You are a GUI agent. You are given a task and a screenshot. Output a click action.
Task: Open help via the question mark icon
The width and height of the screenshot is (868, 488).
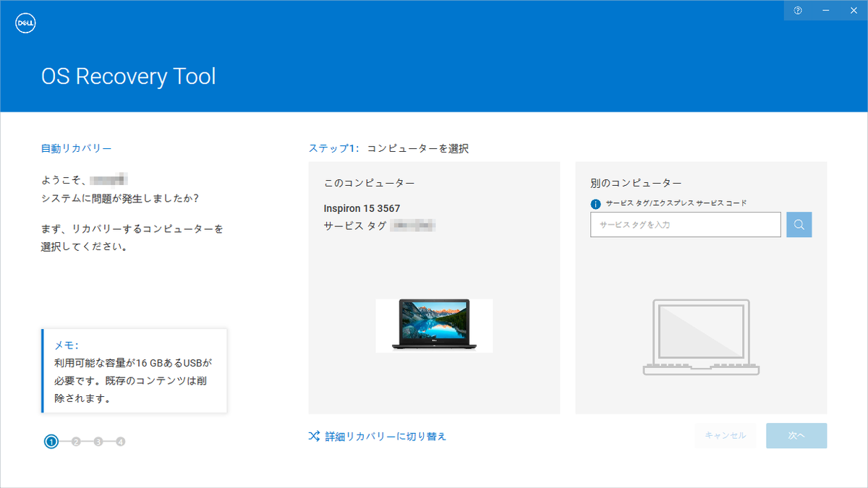pyautogui.click(x=798, y=10)
